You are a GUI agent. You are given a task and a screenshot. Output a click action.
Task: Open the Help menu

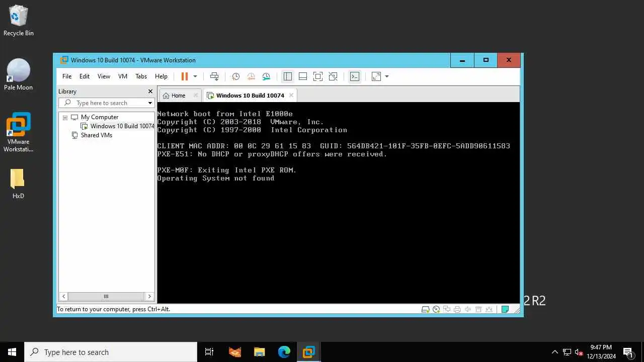pyautogui.click(x=161, y=76)
